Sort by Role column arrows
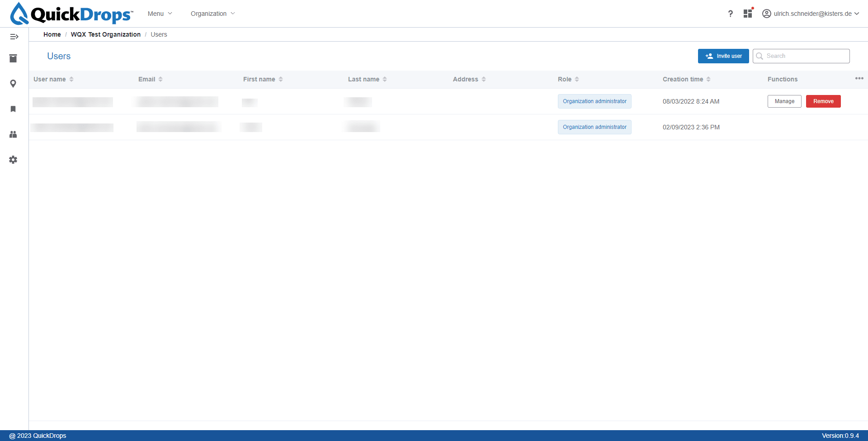 (x=577, y=79)
